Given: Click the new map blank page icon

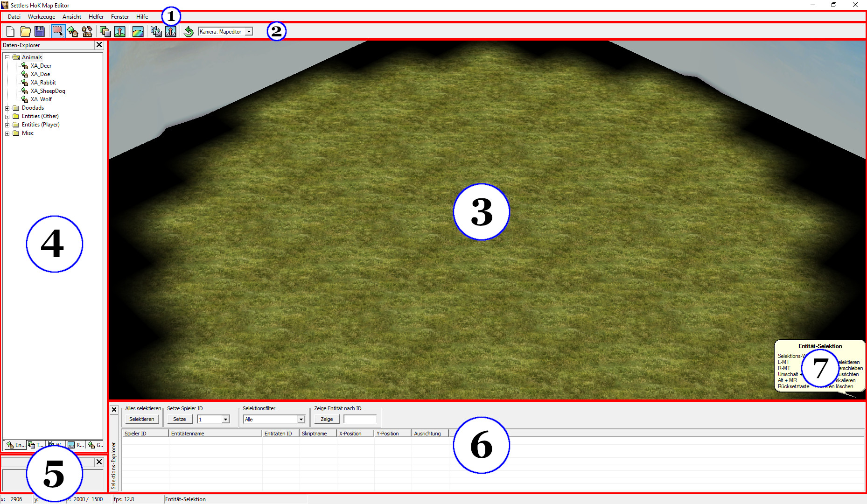Looking at the screenshot, I should [10, 32].
